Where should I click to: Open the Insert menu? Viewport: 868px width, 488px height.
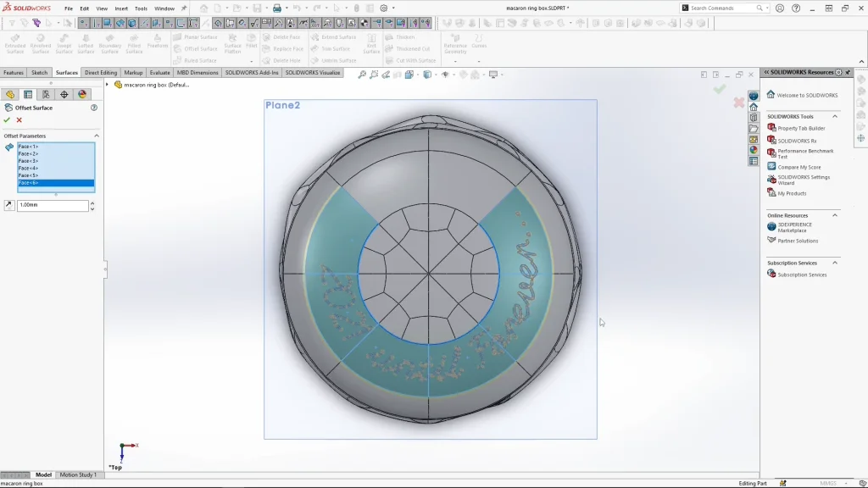point(121,8)
